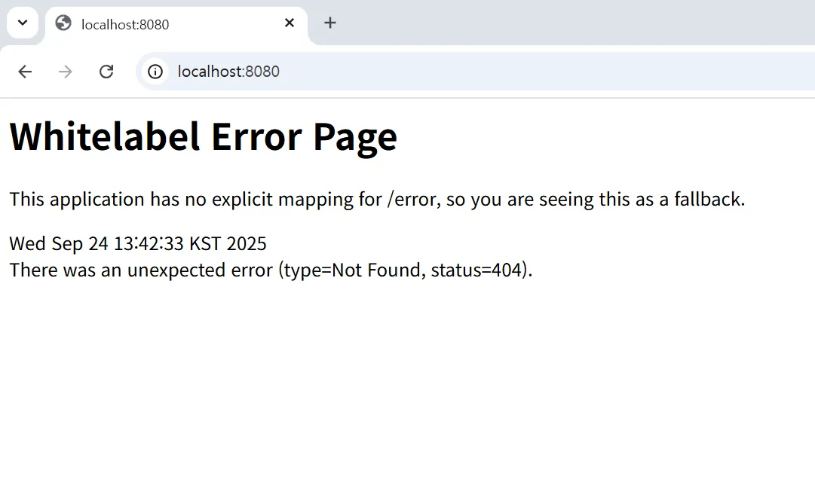Go back to the previous page
815x504 pixels.
(25, 71)
